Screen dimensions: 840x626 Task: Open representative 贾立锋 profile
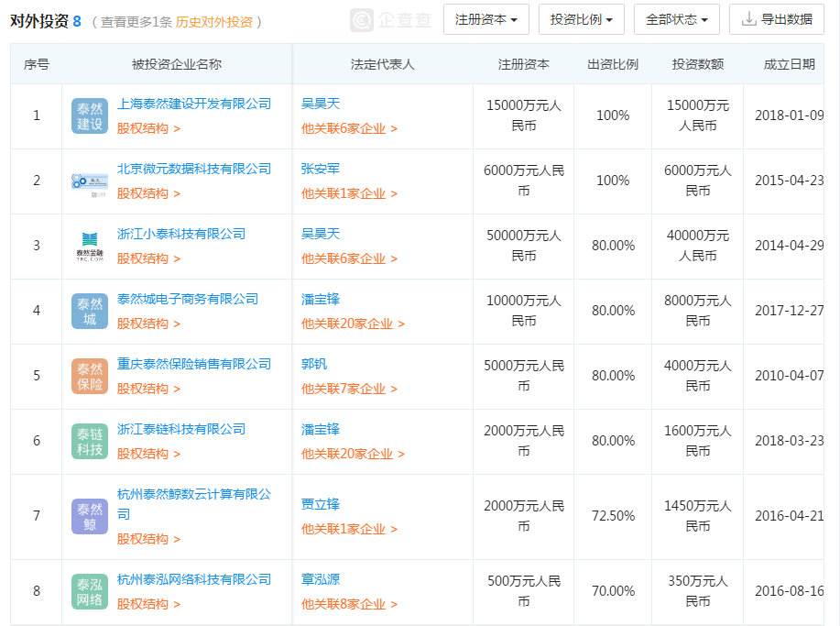(x=321, y=504)
